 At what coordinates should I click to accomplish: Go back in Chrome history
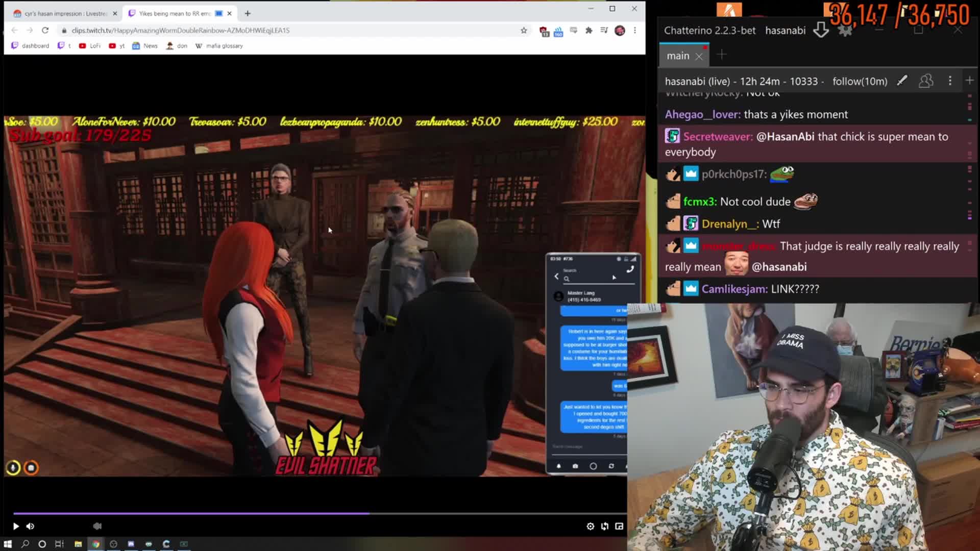(x=14, y=30)
